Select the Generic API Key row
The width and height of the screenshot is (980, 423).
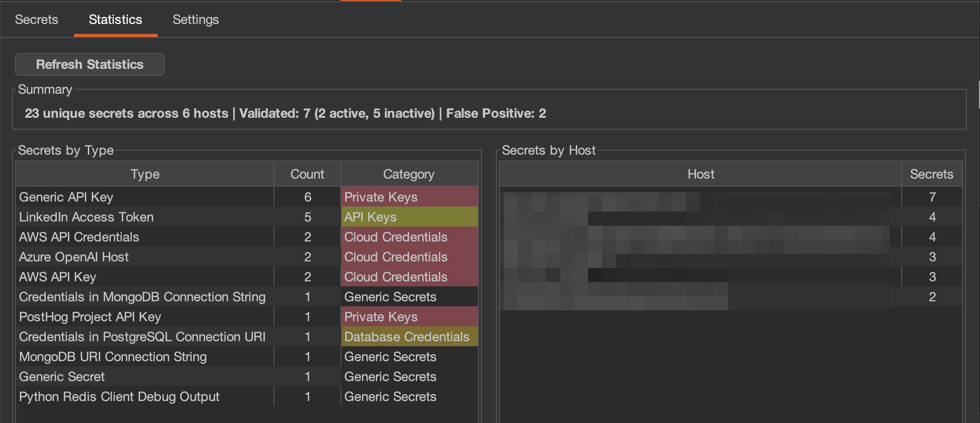[x=145, y=197]
